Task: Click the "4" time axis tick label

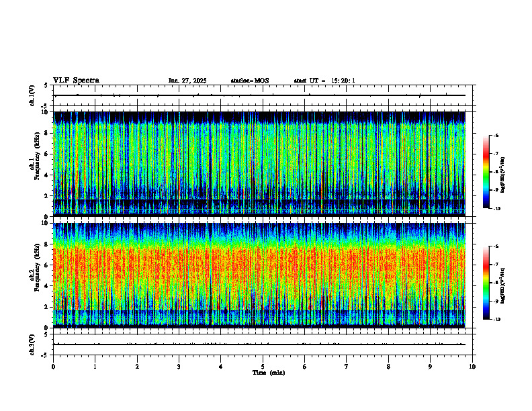Action: click(221, 367)
